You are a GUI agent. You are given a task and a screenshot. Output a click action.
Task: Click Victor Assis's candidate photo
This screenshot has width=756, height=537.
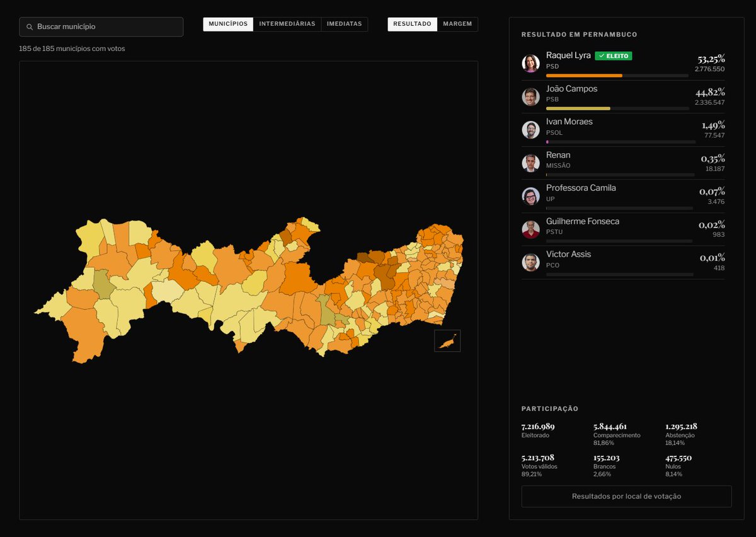click(531, 262)
